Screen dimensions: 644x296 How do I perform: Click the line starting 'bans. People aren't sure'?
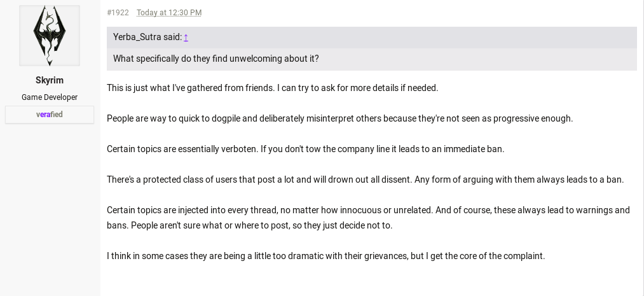coord(249,225)
